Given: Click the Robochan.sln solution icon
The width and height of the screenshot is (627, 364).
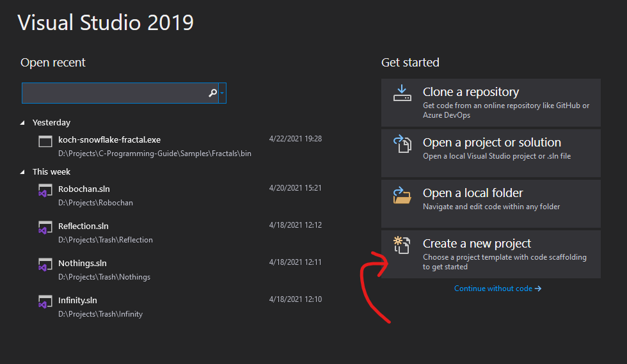Looking at the screenshot, I should (x=45, y=191).
